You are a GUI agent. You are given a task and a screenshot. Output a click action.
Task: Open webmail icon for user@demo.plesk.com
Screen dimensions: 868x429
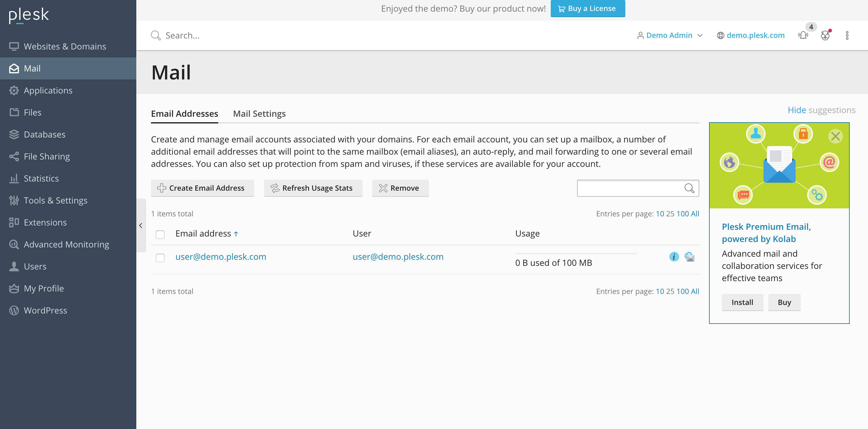pos(690,257)
